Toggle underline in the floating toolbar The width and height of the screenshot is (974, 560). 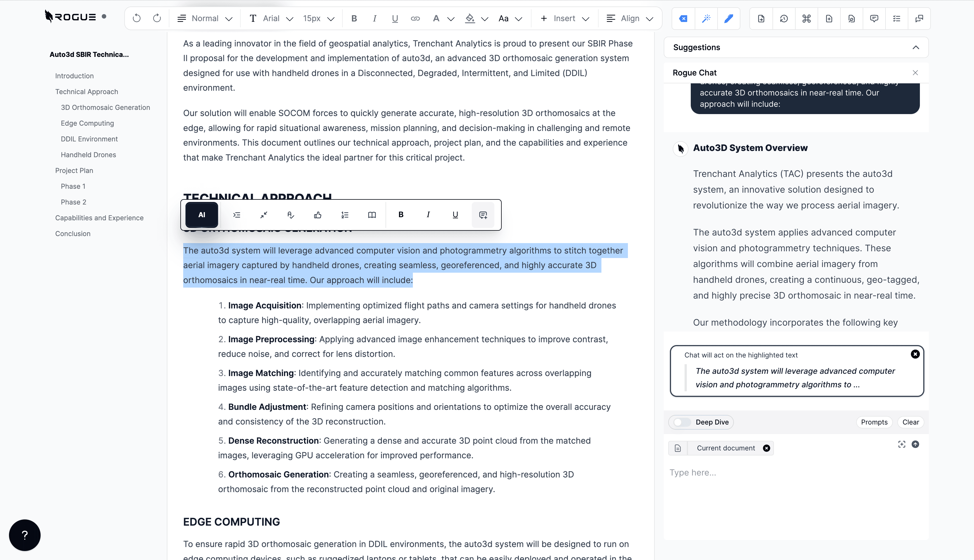[x=455, y=215]
